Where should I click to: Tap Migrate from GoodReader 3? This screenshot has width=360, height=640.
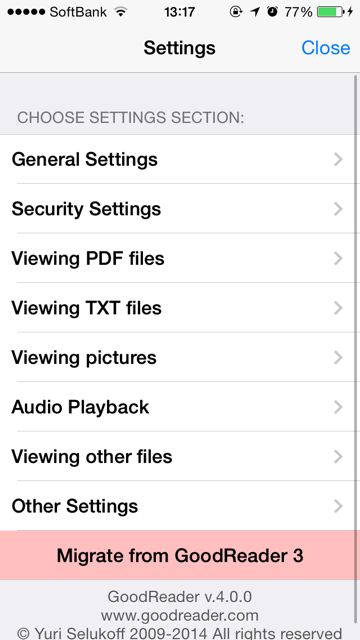[x=180, y=556]
